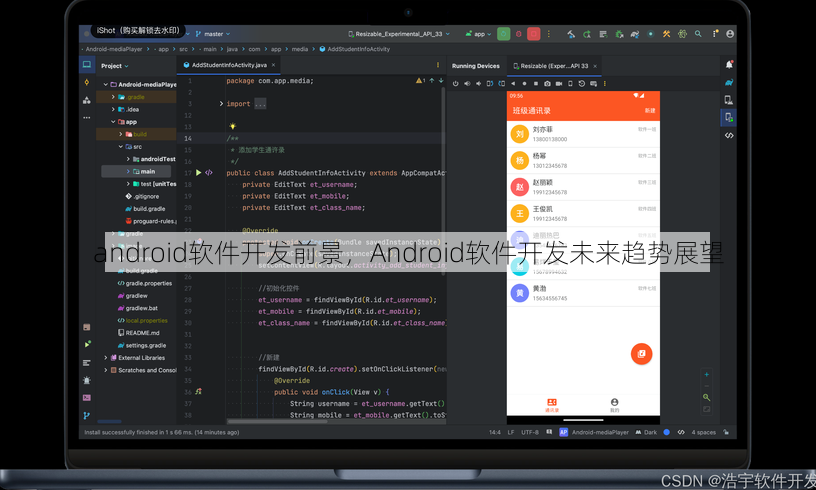Open the account avatar icon at top right
Image resolution: width=816 pixels, height=490 pixels.
coord(730,34)
